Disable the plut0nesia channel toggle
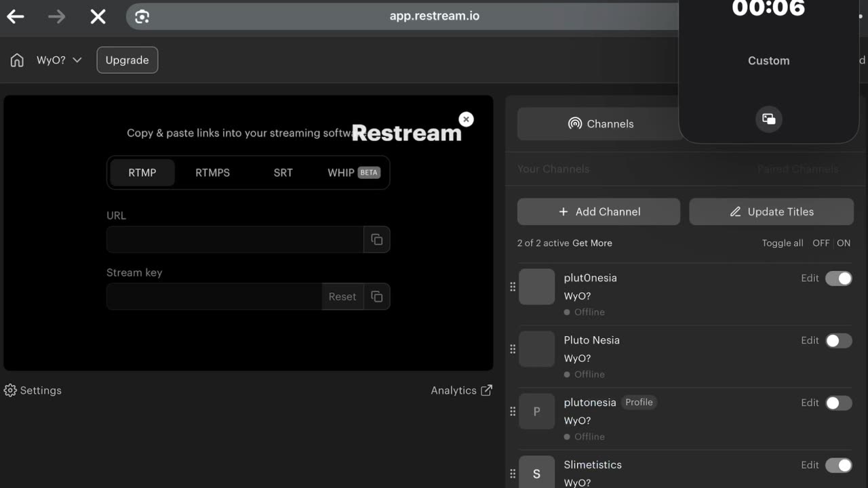Screen dimensions: 868x488 (x=839, y=279)
